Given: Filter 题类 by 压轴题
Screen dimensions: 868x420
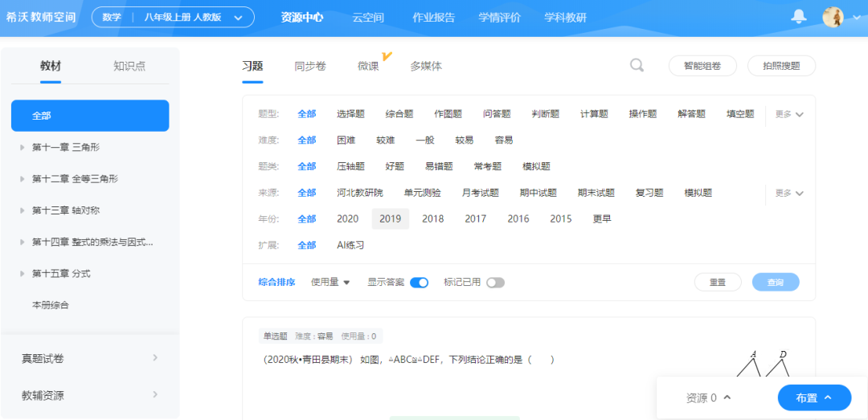Looking at the screenshot, I should [350, 166].
